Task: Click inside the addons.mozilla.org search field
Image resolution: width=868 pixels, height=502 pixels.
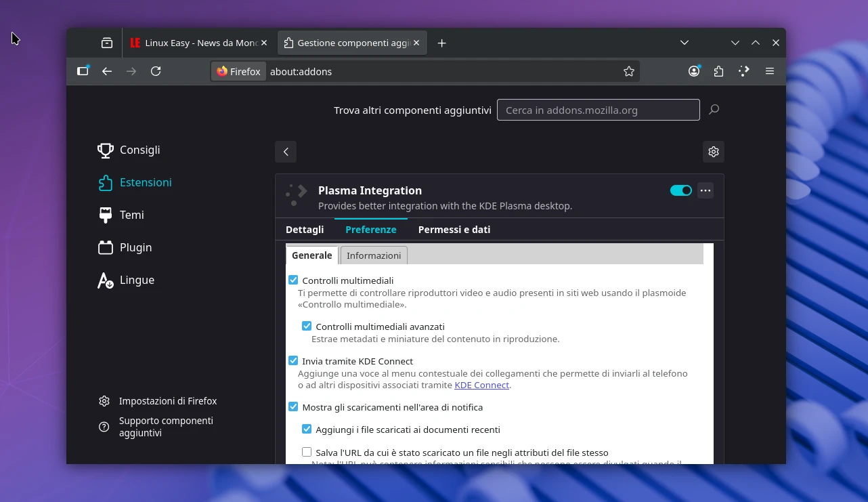Action: (599, 110)
